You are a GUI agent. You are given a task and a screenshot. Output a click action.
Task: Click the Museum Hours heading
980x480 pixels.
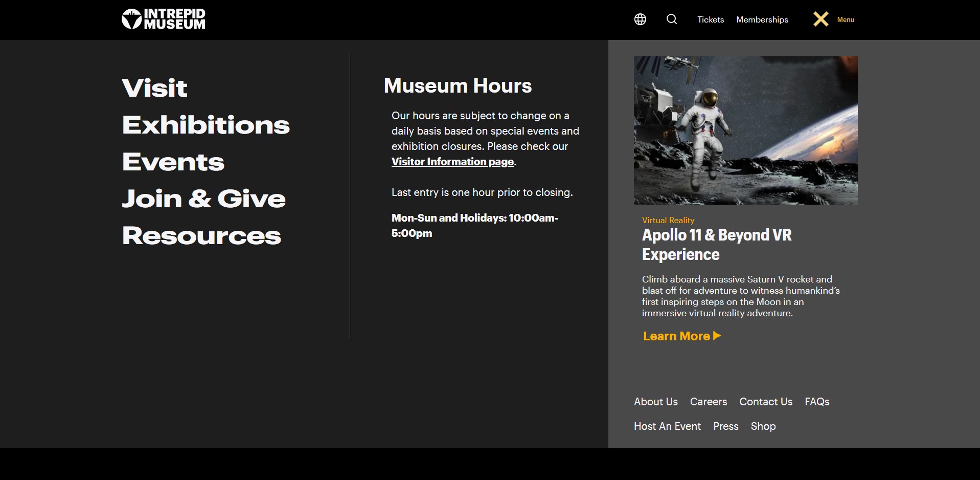coord(458,85)
